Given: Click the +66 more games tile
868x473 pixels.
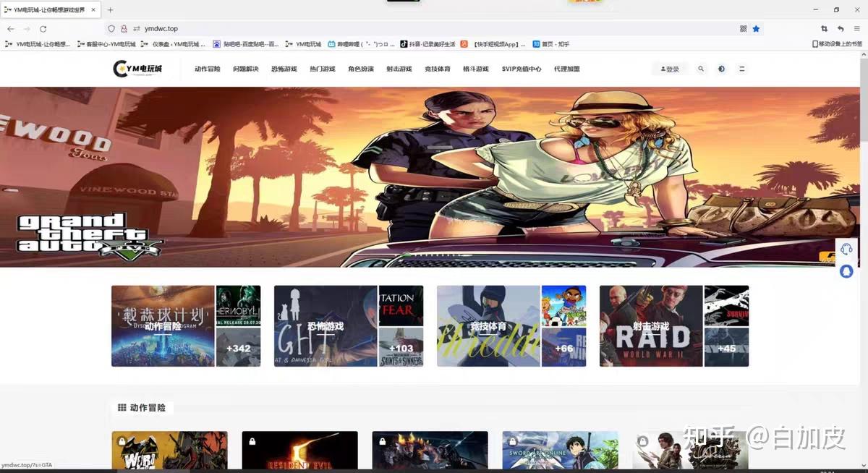Looking at the screenshot, I should click(563, 347).
